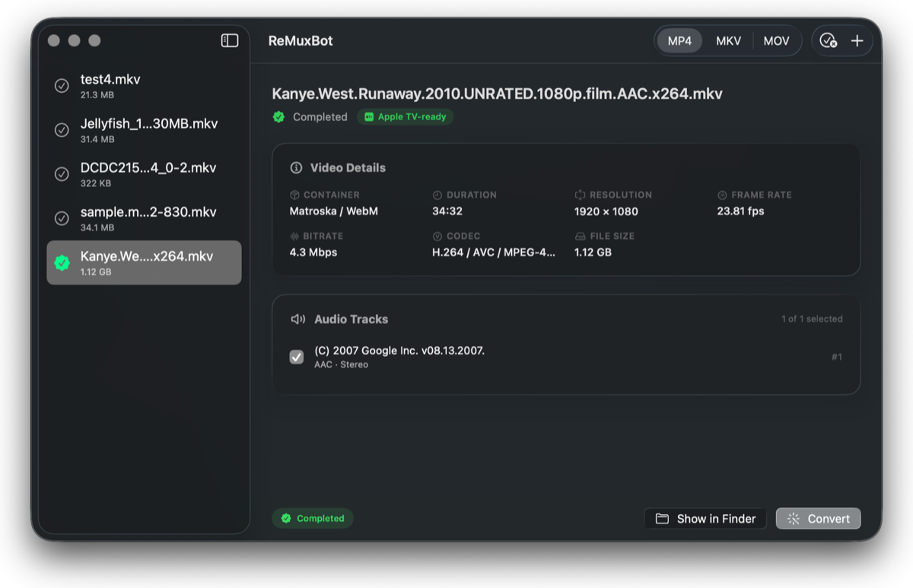Toggle the sidebar panel icon

point(230,40)
